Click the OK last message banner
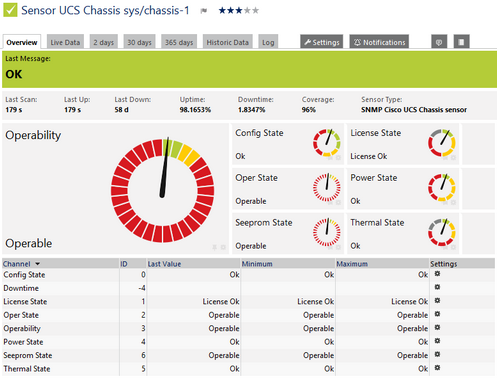497x378 pixels. (x=249, y=69)
